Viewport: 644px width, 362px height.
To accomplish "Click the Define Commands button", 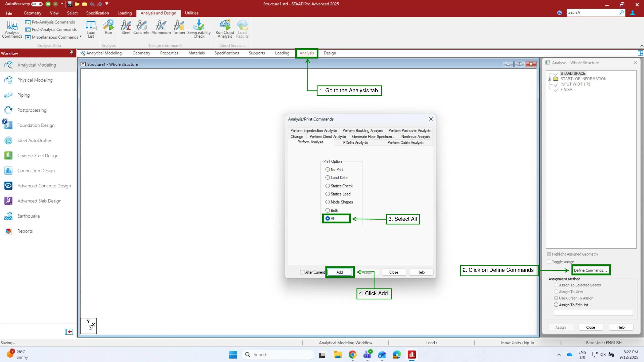I will [591, 270].
